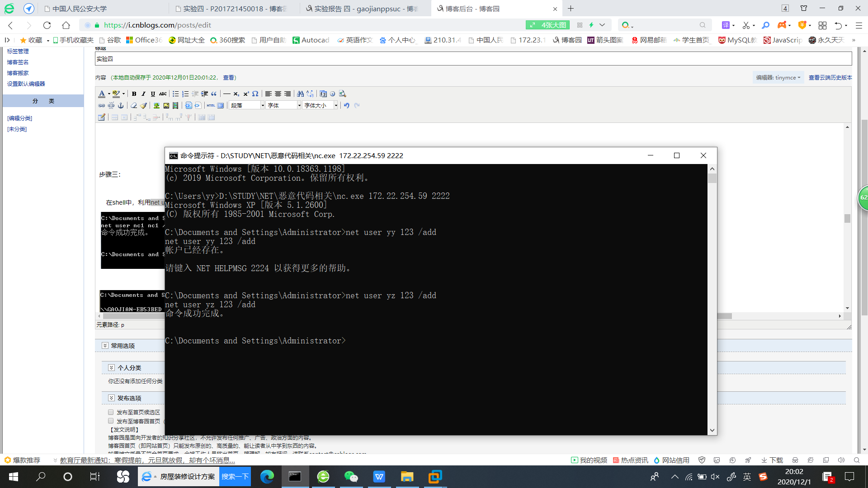Screen dimensions: 868x488
Task: Collapse the 常用选项 section
Action: tap(105, 346)
